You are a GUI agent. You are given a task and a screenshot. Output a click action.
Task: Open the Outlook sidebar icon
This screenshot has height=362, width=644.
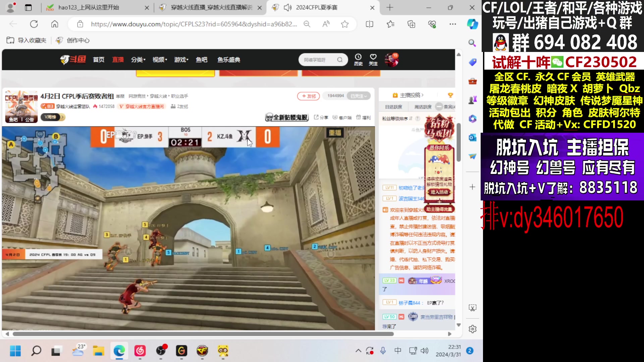click(472, 137)
